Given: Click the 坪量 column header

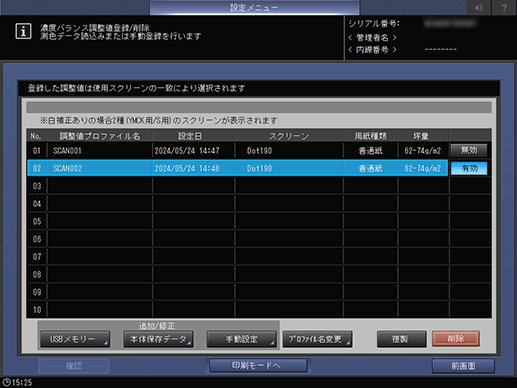Looking at the screenshot, I should click(x=421, y=136).
